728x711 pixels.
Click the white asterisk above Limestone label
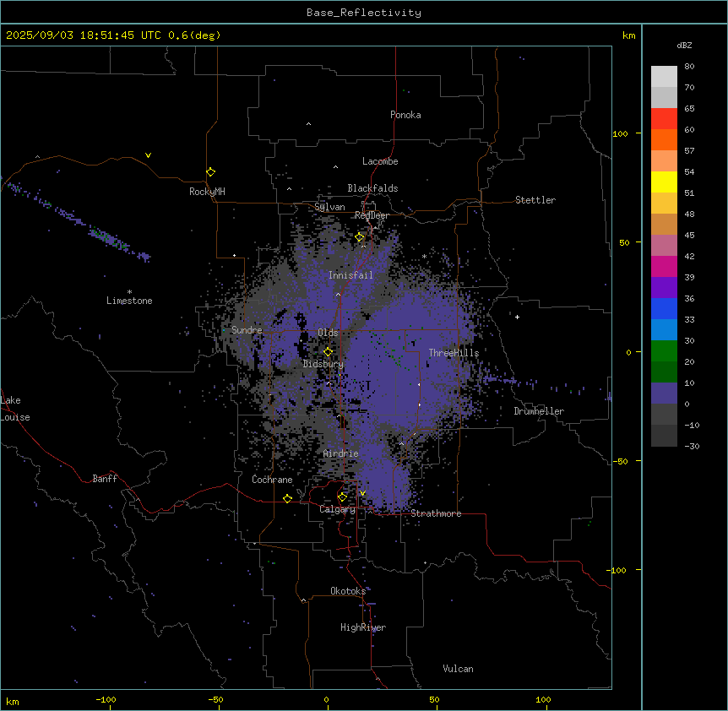click(x=129, y=292)
